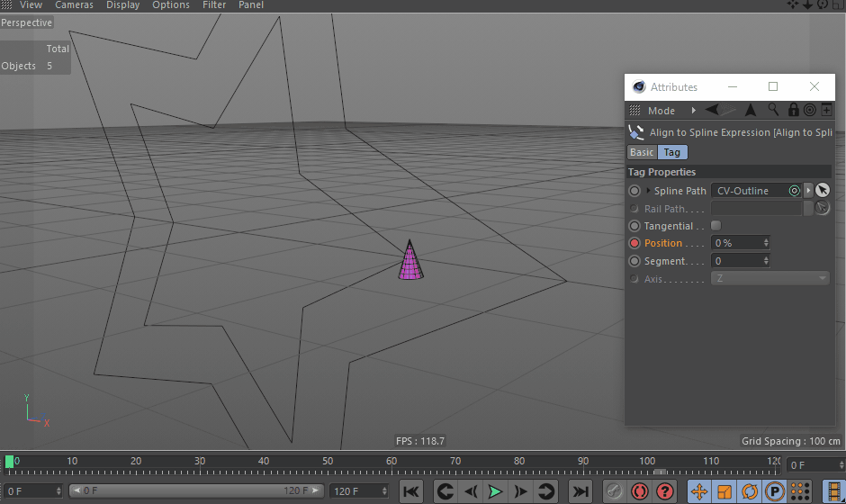
Task: Play the animation forwards
Action: point(495,491)
